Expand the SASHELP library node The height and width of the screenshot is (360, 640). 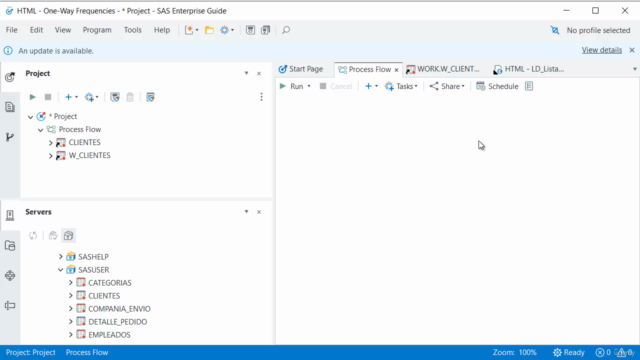coord(60,256)
